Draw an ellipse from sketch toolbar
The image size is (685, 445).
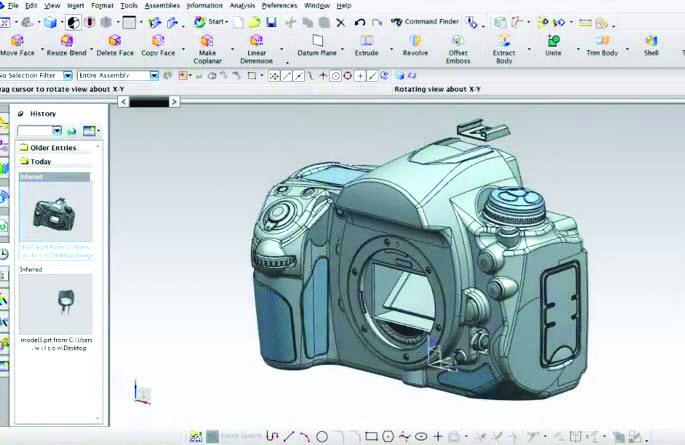pyautogui.click(x=421, y=436)
